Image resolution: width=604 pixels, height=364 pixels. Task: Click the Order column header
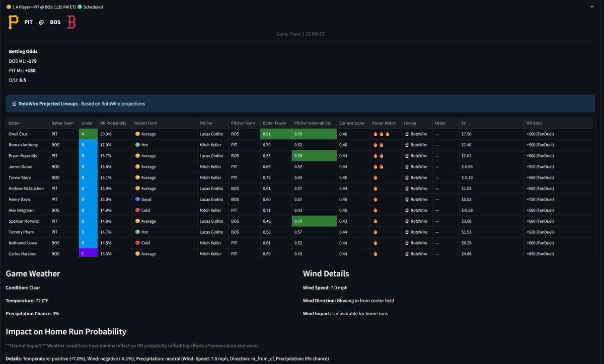tap(445, 123)
